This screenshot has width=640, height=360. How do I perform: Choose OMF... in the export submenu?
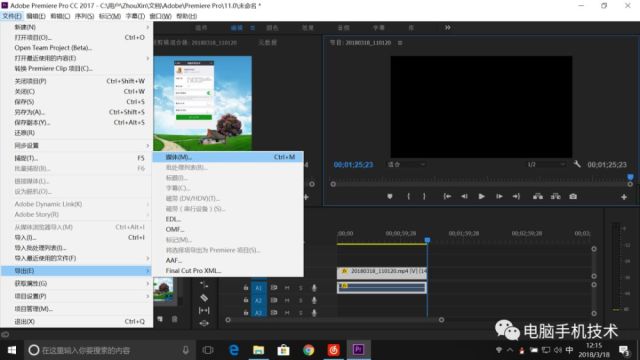point(228,229)
